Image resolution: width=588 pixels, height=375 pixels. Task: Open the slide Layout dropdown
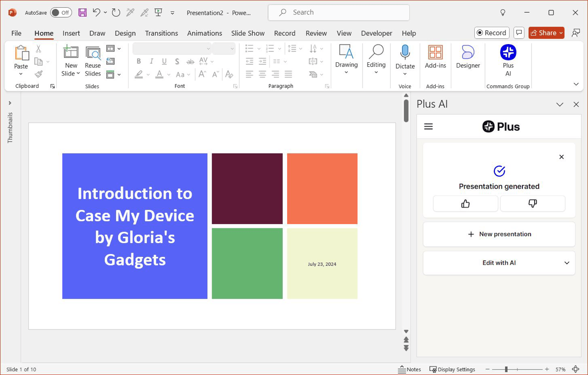113,49
